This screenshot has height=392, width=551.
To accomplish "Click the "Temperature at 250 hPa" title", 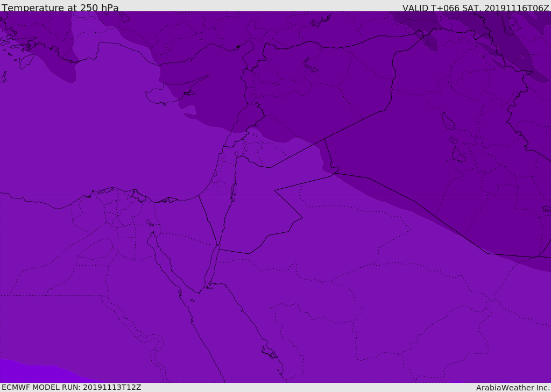I will pos(60,7).
